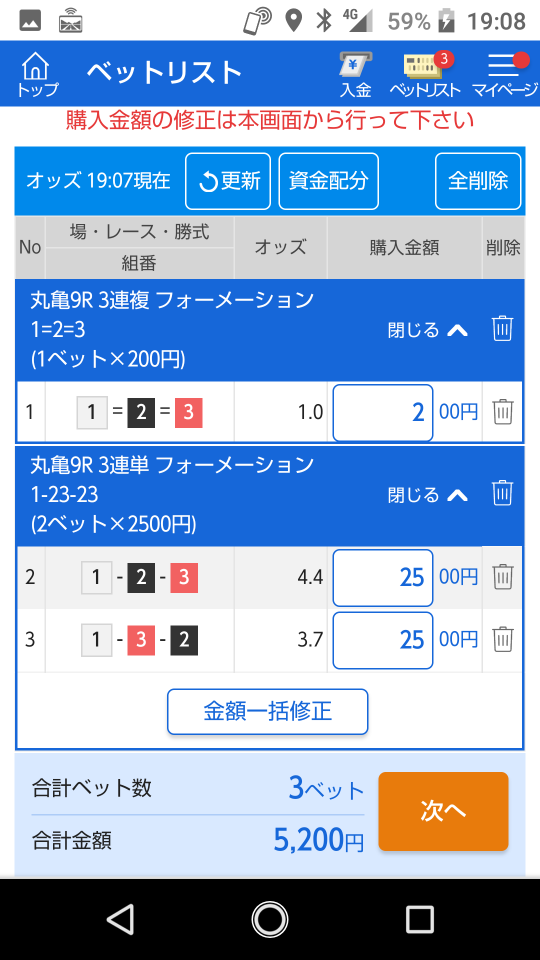
Task: Delete the 3連複 formation group via trash icon
Action: pos(502,329)
